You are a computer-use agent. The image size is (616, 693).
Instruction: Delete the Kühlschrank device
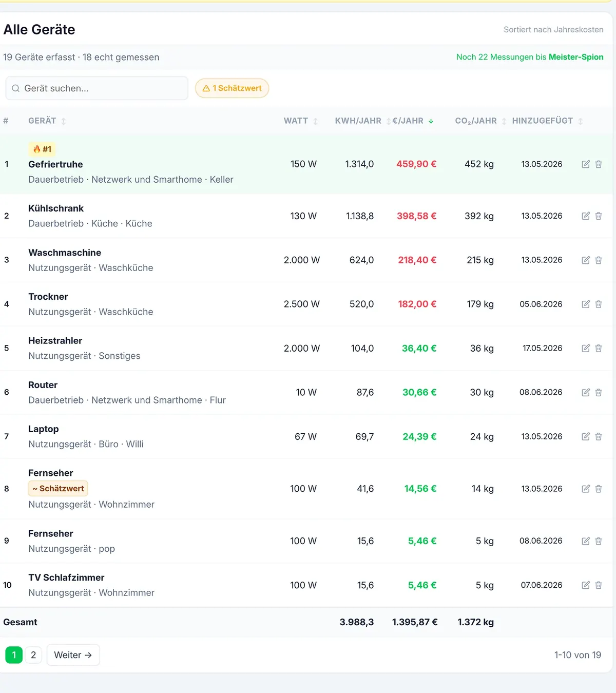(599, 216)
